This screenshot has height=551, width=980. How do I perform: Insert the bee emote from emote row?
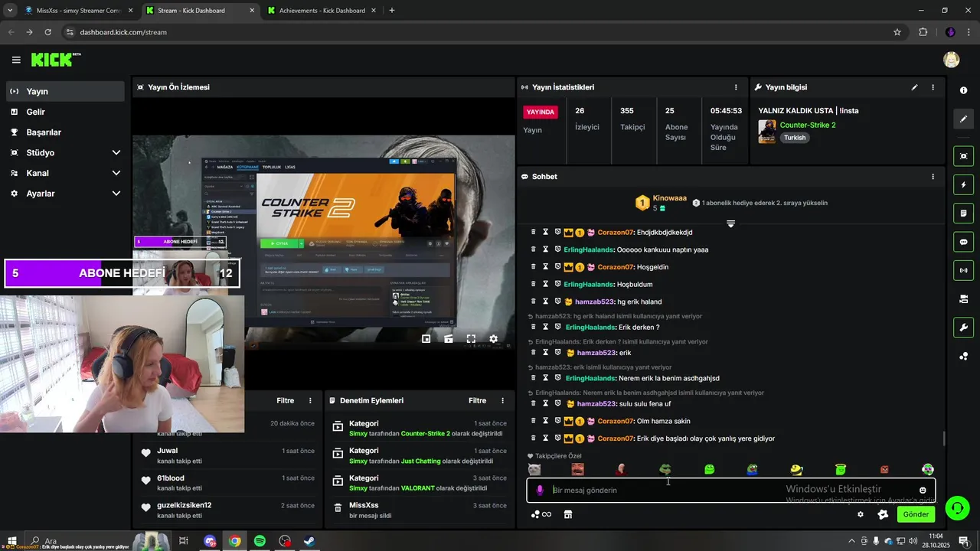[x=797, y=469]
